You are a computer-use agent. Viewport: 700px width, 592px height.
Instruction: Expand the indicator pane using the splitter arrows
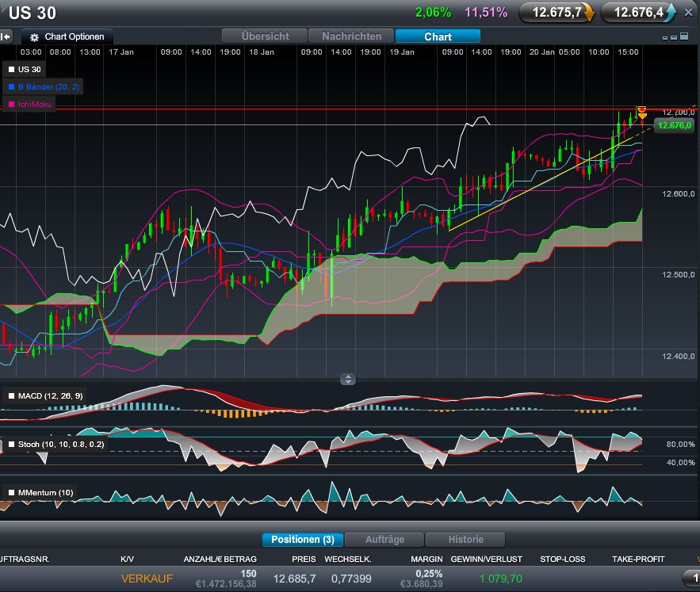coord(348,379)
